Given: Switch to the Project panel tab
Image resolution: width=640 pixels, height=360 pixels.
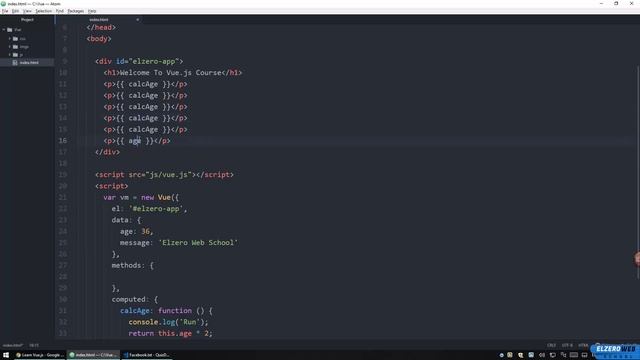Looking at the screenshot, I should pos(27,20).
